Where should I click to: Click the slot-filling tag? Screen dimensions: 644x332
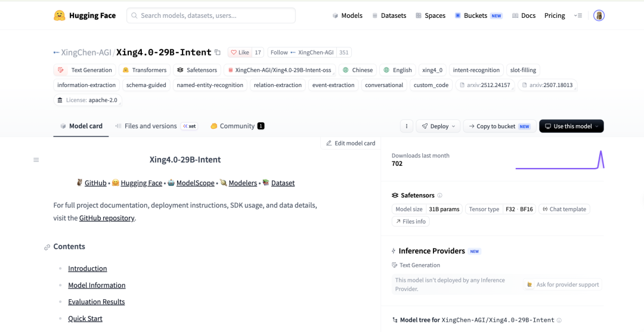point(523,70)
